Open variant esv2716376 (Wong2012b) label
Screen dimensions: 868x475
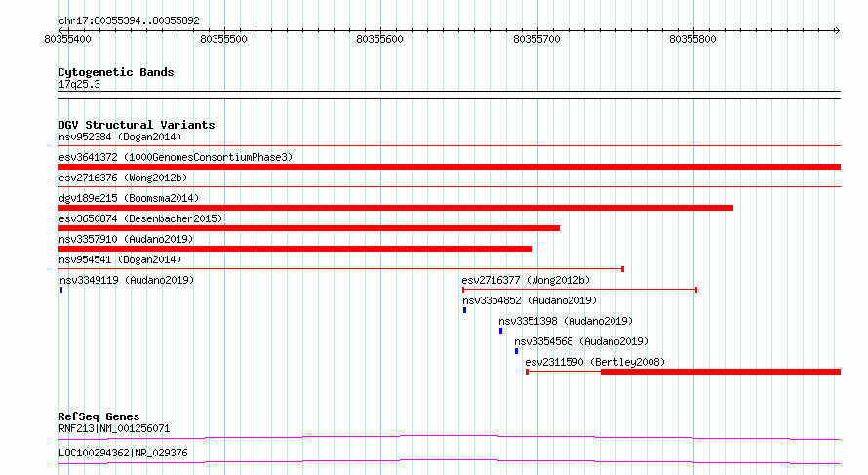tap(123, 178)
